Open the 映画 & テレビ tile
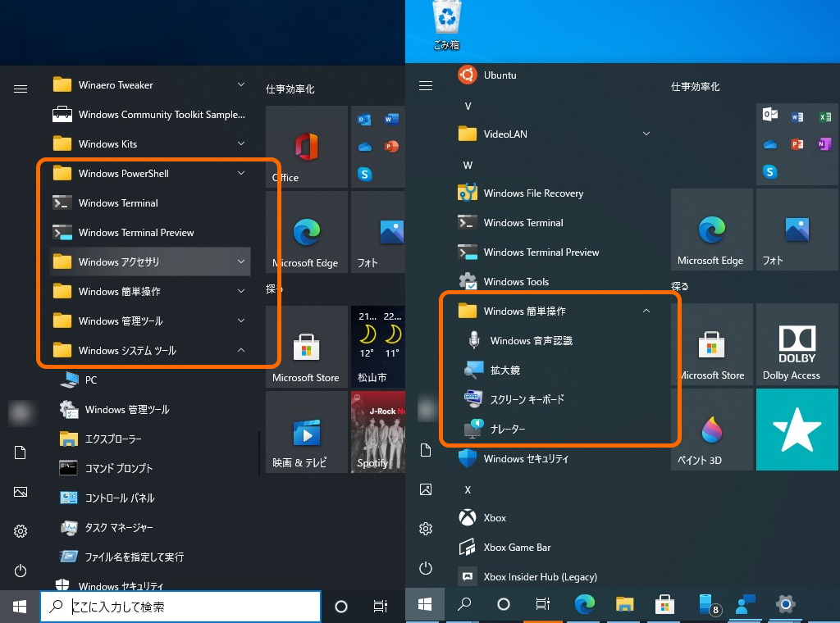The image size is (840, 623). 306,432
